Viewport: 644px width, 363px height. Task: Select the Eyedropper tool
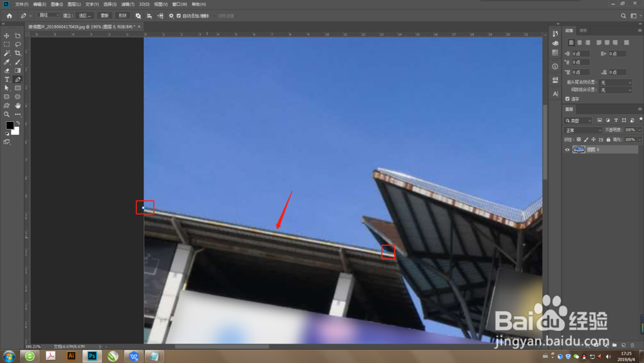coord(6,62)
